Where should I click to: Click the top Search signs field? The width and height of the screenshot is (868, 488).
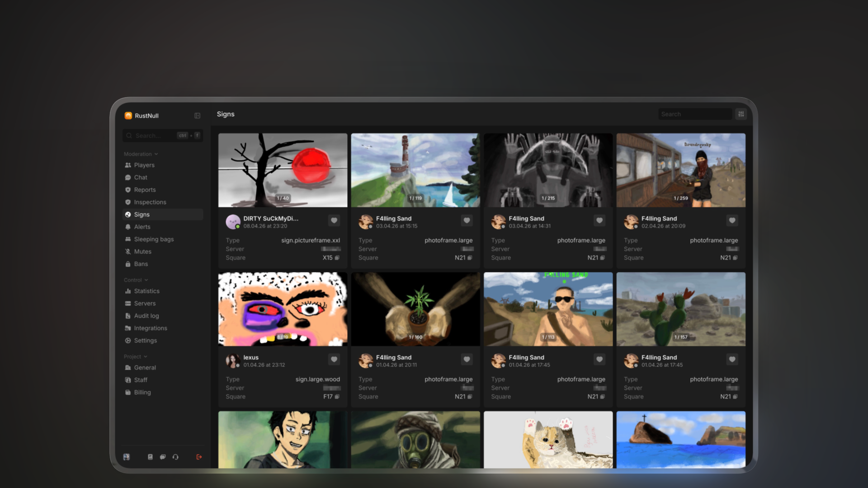coord(694,114)
